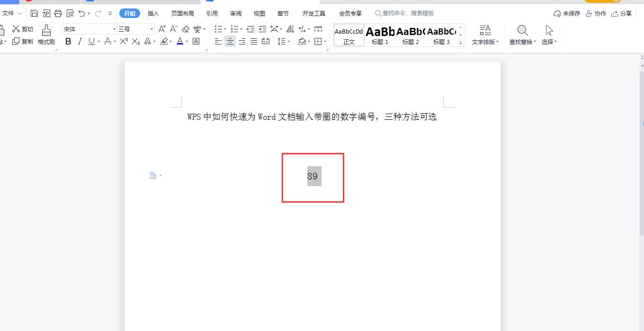644x331 pixels.
Task: Open Print Preview from quick access toolbar
Action: 70,13
